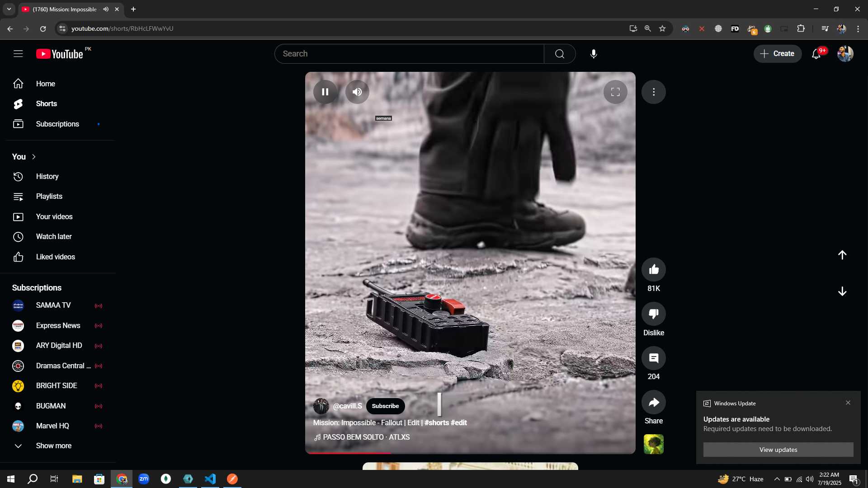The height and width of the screenshot is (488, 868).
Task: Expand the You section
Action: tap(24, 157)
